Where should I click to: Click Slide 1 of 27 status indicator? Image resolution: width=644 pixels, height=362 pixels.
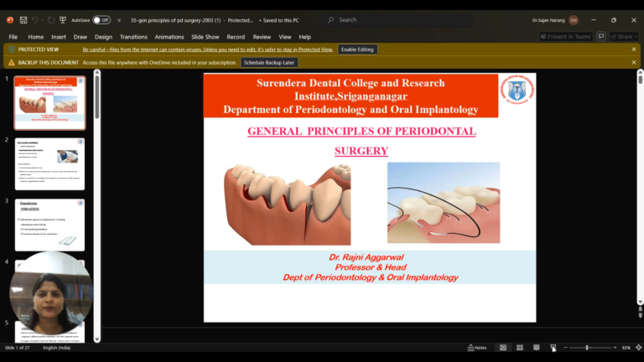(x=18, y=348)
